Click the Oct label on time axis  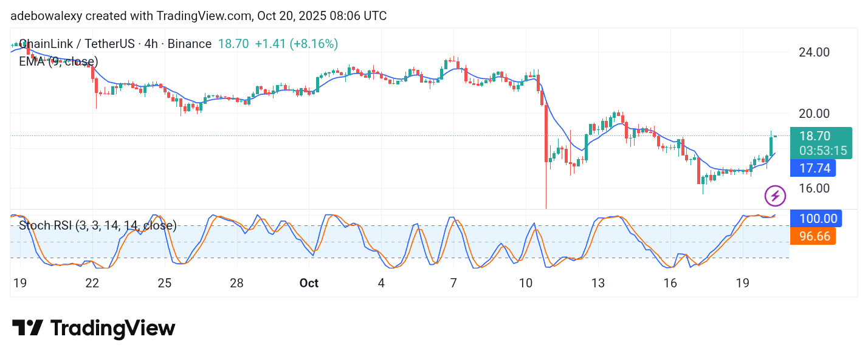[309, 283]
